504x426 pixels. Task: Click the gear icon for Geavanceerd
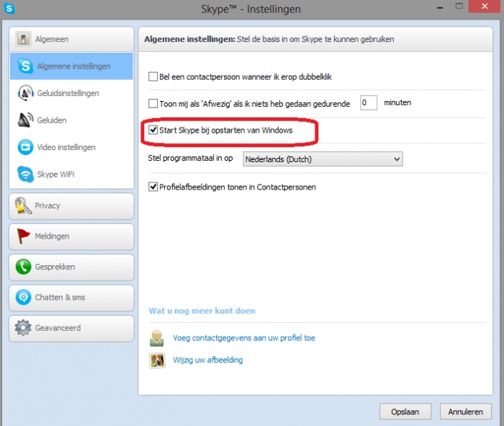[23, 328]
